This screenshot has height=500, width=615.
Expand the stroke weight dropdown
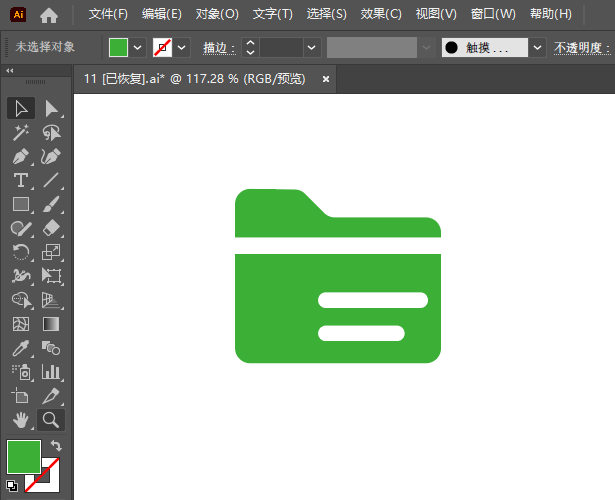312,48
